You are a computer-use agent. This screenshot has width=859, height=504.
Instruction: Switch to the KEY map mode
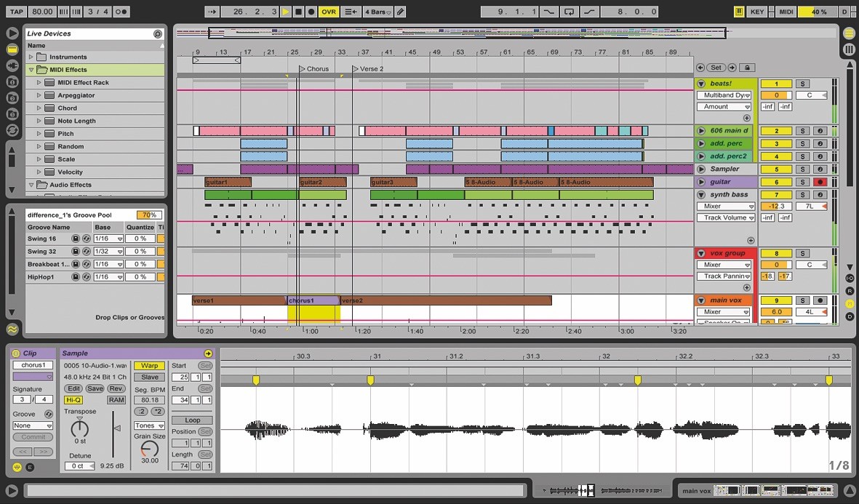[x=757, y=12]
